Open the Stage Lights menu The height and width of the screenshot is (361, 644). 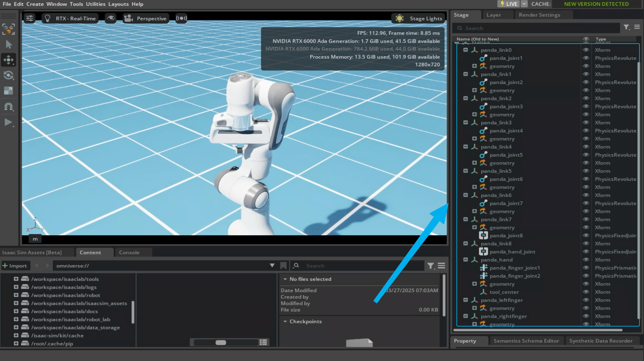pos(419,18)
